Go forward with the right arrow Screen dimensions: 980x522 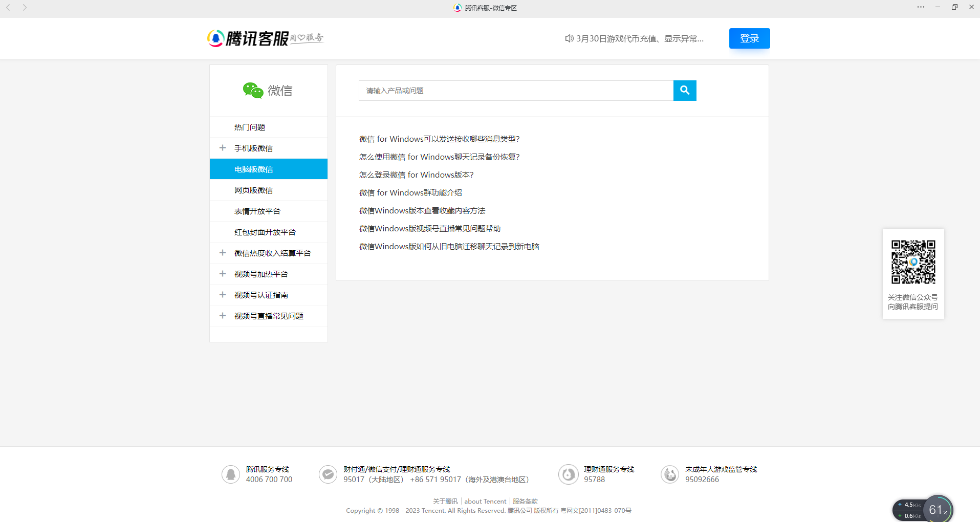point(25,8)
